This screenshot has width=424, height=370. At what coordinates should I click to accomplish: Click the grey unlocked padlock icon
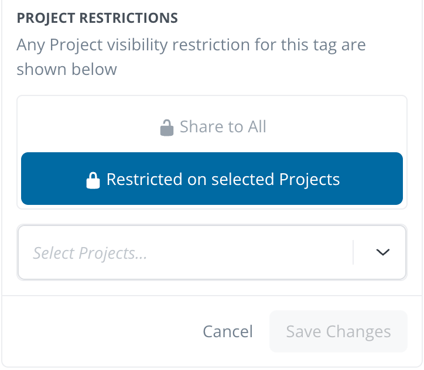167,128
